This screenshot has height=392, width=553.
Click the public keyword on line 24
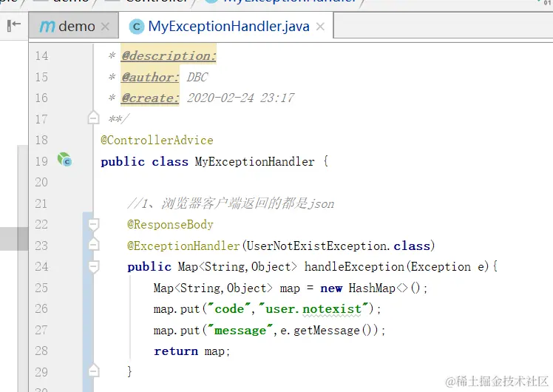pyautogui.click(x=149, y=267)
